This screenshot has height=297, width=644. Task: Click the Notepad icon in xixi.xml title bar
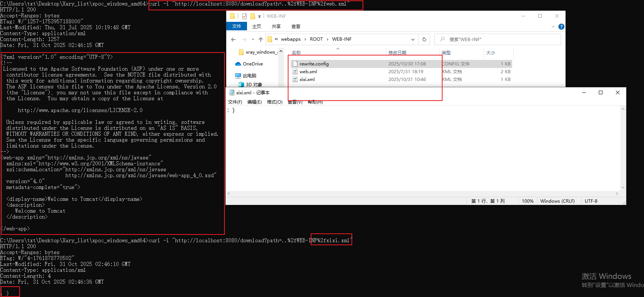[x=232, y=92]
